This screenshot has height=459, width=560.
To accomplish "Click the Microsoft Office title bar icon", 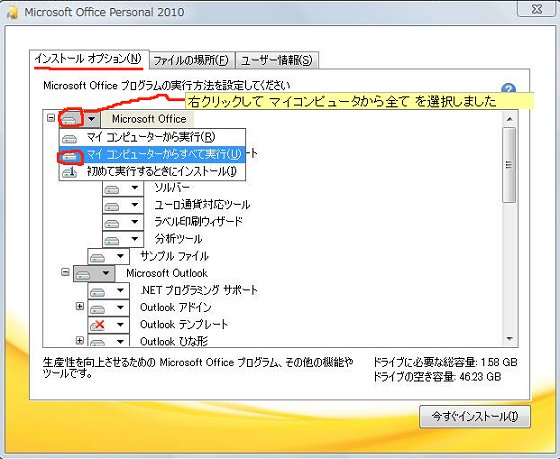I will tap(12, 13).
